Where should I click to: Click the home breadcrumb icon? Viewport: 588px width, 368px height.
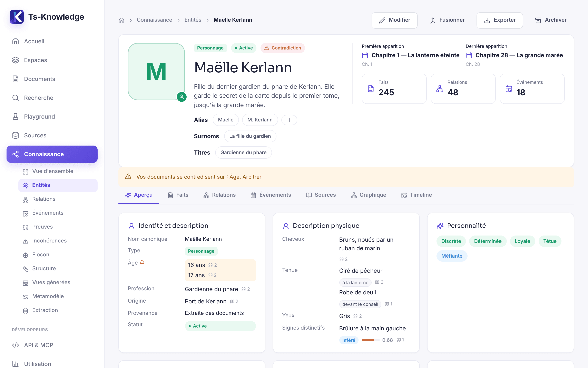coord(121,20)
